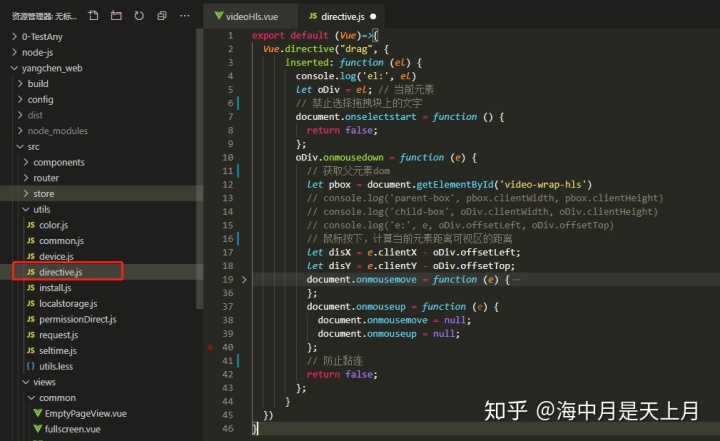Screen dimensions: 720x441
Task: Select the directive.js editor tab
Action: [x=342, y=17]
